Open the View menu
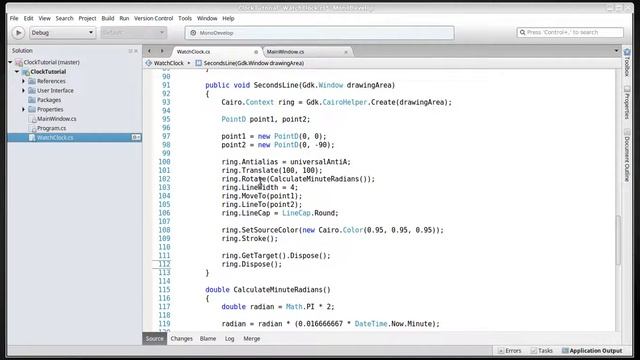 click(44, 18)
